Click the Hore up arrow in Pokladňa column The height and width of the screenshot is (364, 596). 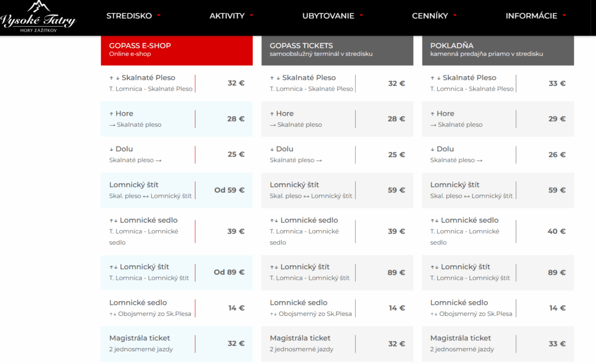432,114
